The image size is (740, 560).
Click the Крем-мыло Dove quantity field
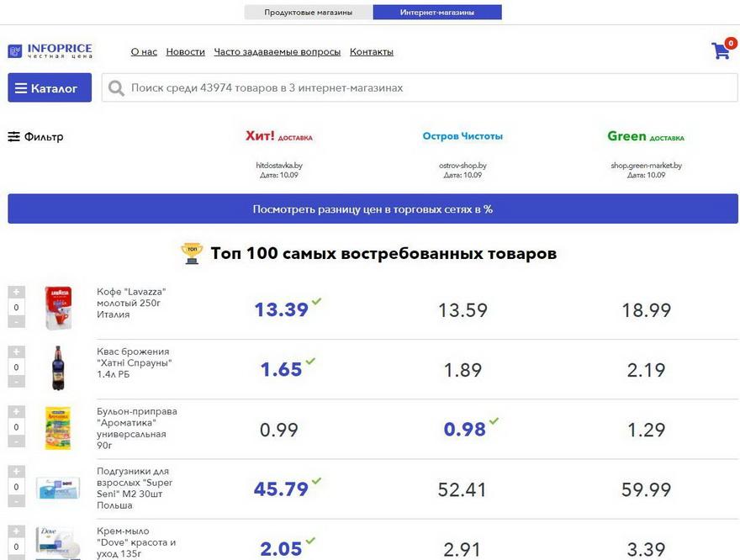pos(16,547)
